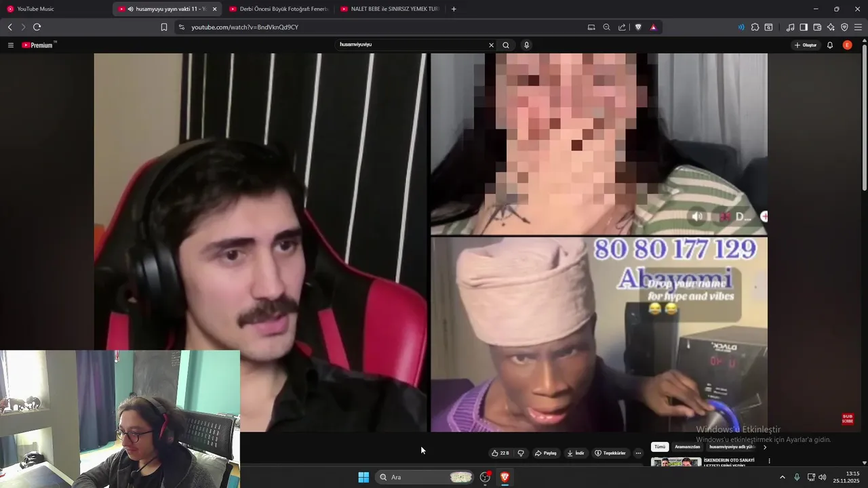Click the blue audio-playing indicator in the toolbar

click(x=741, y=27)
